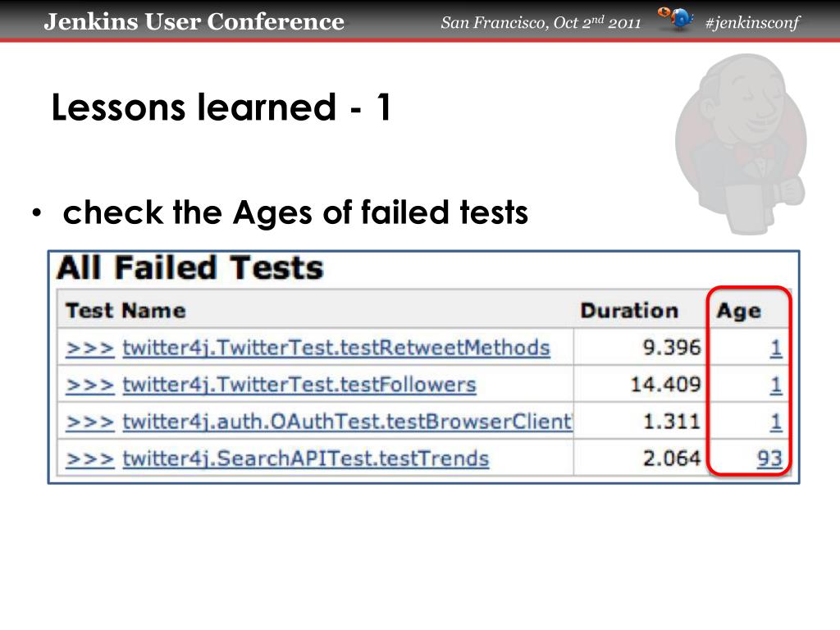The height and width of the screenshot is (630, 840).
Task: Open the twitter4j.TwitterTest.testRetweetMethods link
Action: point(336,348)
